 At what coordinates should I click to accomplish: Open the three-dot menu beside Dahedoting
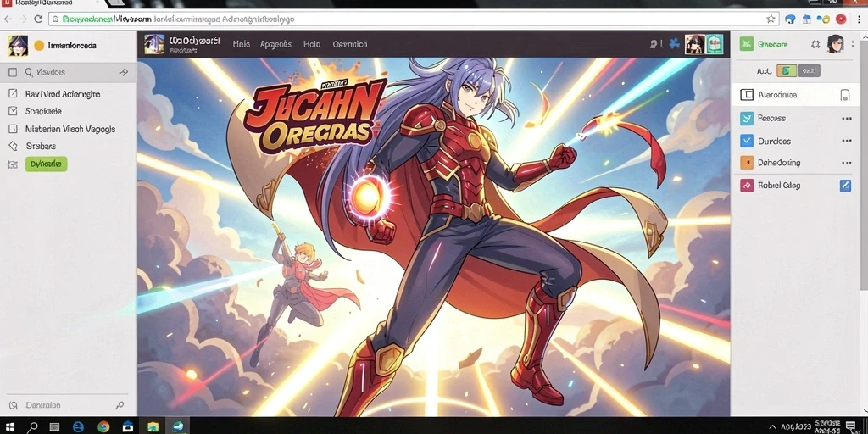pos(846,164)
